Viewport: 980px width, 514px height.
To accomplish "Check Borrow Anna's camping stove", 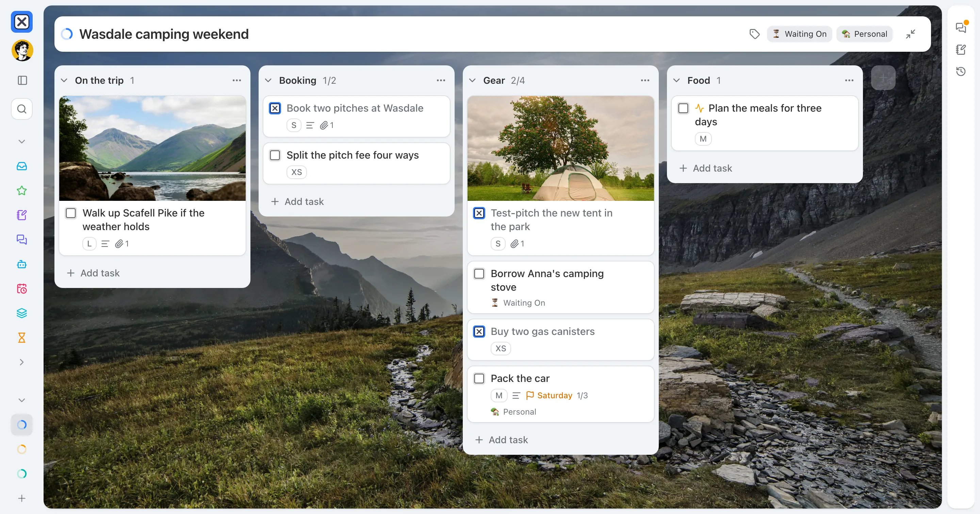I will point(479,274).
